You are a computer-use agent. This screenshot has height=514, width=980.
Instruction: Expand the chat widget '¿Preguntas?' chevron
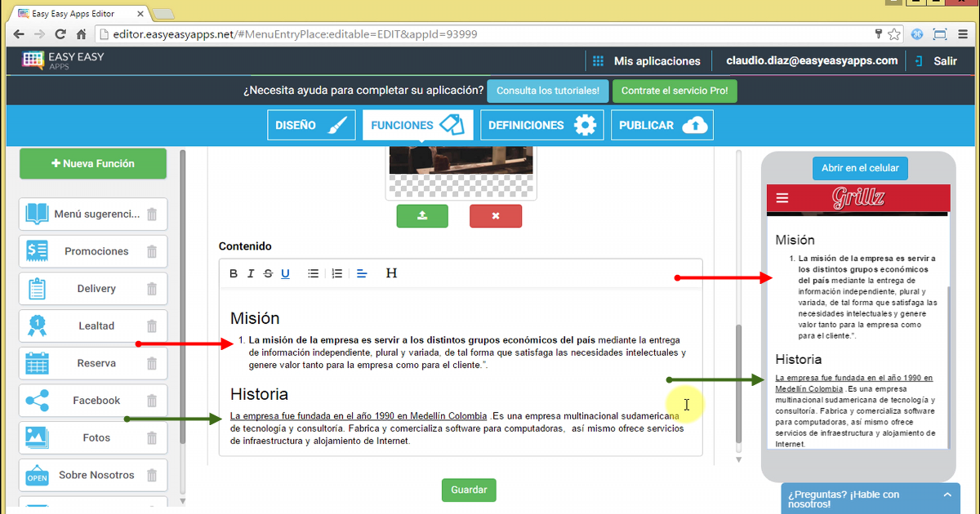947,494
